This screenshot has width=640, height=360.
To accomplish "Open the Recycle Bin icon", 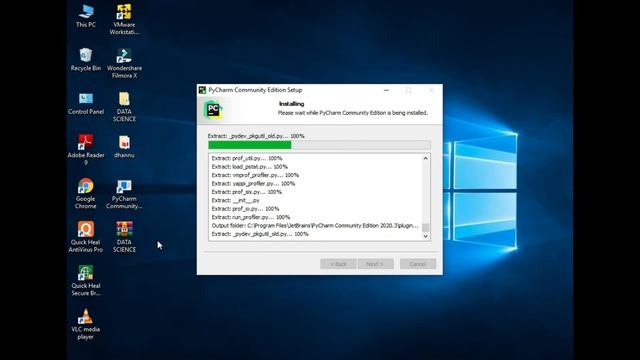I will tap(86, 59).
